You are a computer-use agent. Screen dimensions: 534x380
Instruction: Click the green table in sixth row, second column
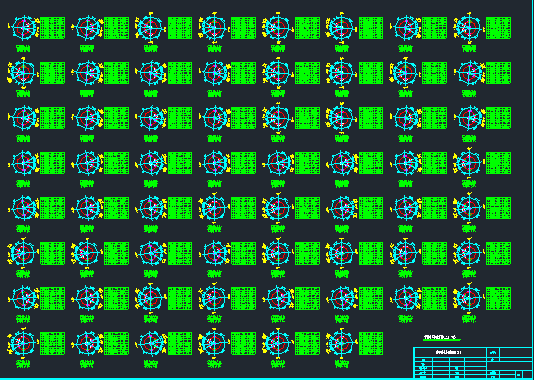tap(116, 253)
